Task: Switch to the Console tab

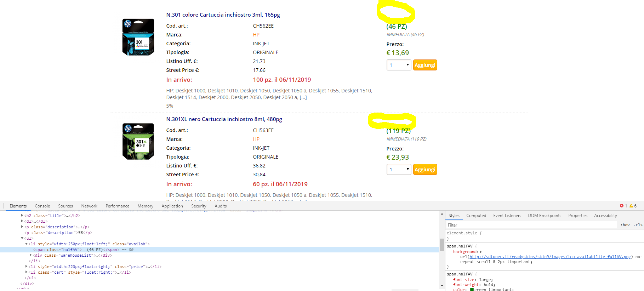Action: tap(42, 206)
